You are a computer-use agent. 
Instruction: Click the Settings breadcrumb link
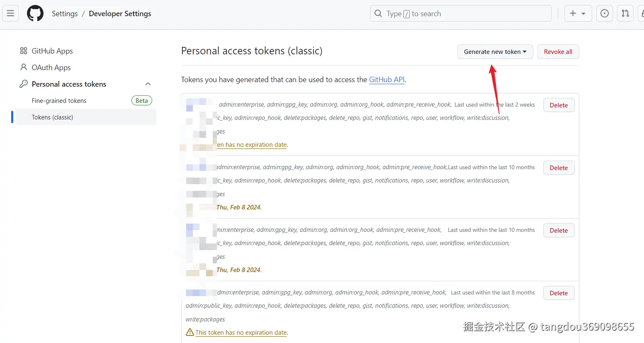click(x=65, y=14)
